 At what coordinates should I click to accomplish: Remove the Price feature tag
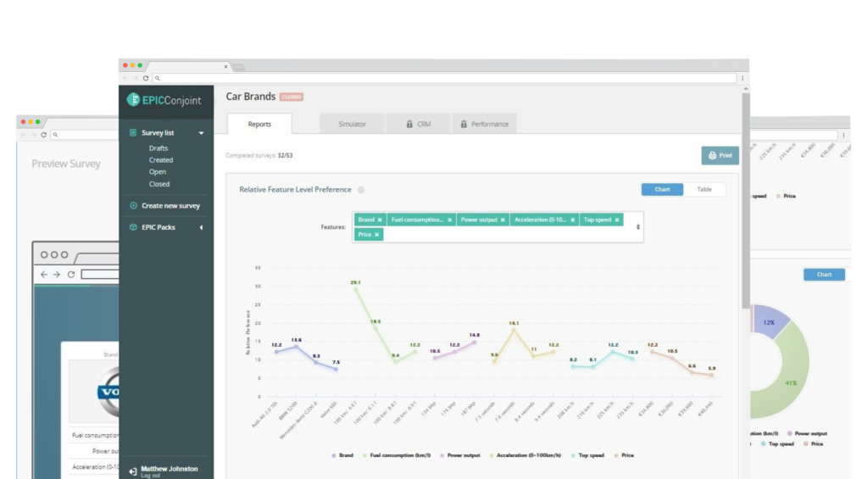(377, 235)
